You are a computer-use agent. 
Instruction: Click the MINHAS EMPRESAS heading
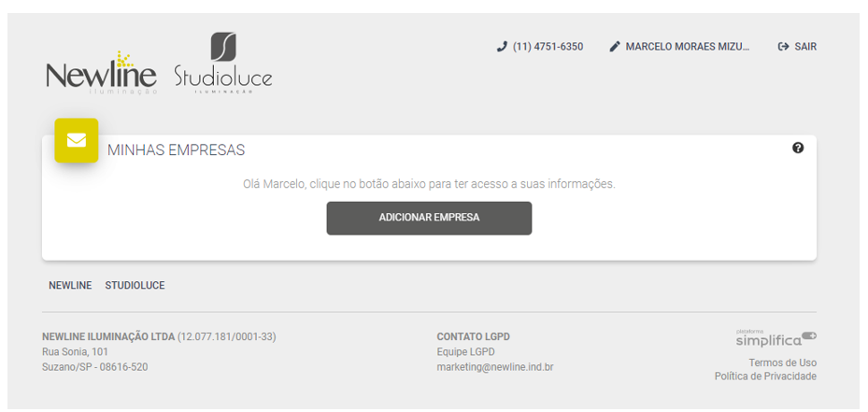point(176,150)
